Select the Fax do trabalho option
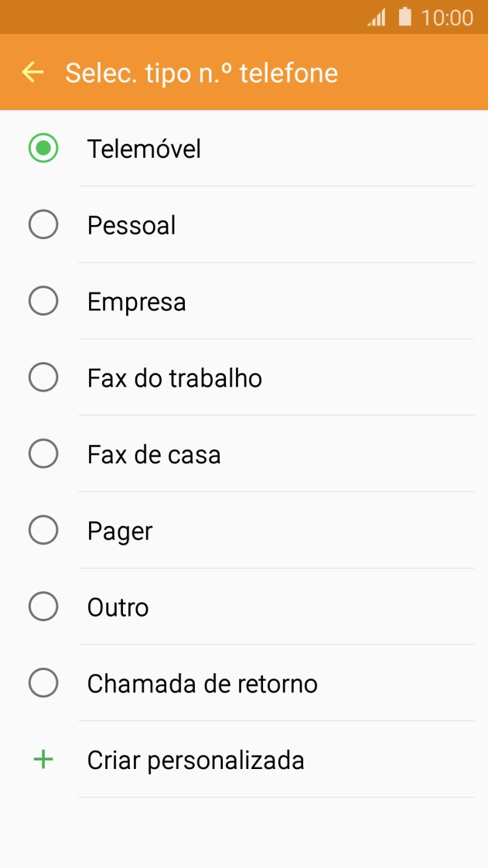The width and height of the screenshot is (488, 868). click(43, 378)
